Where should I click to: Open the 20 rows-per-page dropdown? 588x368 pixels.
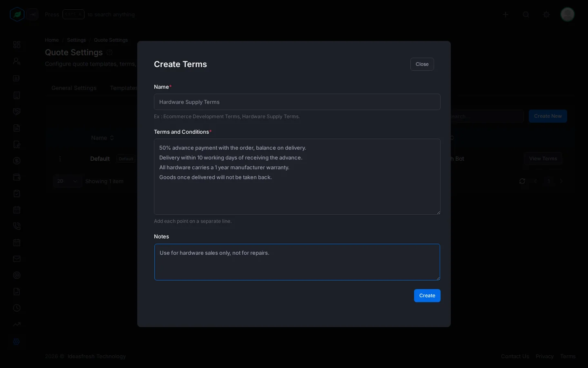[67, 181]
